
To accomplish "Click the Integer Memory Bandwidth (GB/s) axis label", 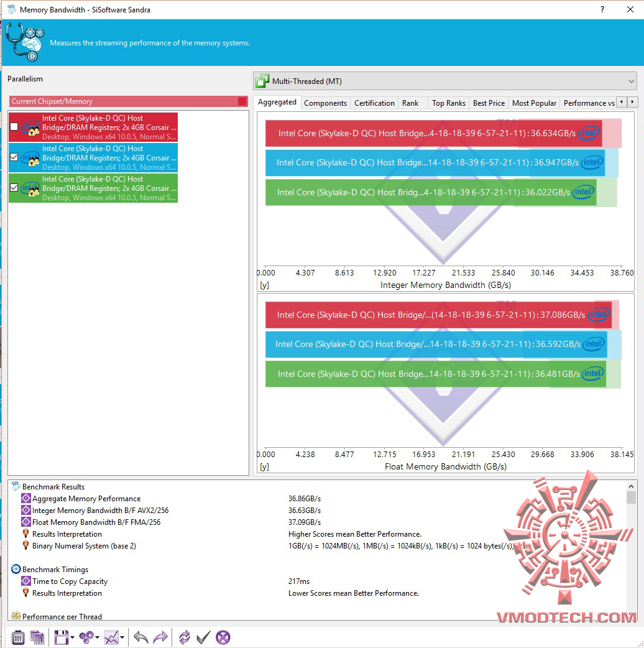I will point(445,285).
